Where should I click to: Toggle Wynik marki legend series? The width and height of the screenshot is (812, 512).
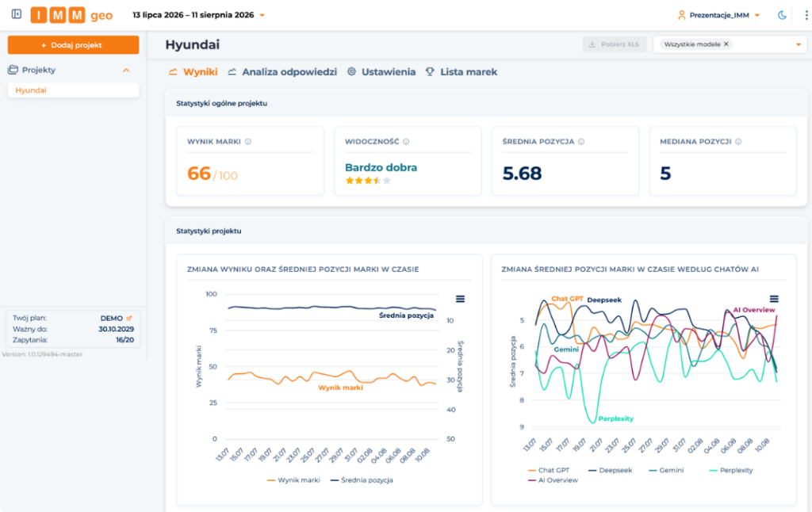point(293,480)
